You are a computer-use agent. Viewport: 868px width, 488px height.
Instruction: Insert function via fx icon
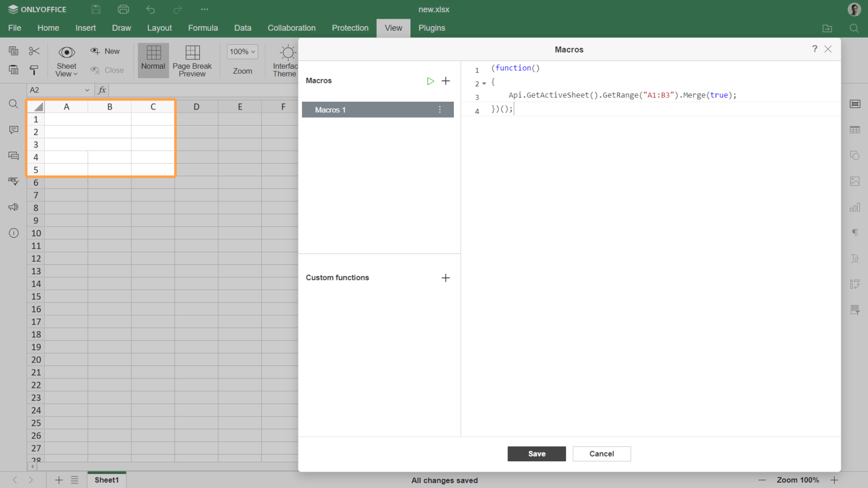102,90
